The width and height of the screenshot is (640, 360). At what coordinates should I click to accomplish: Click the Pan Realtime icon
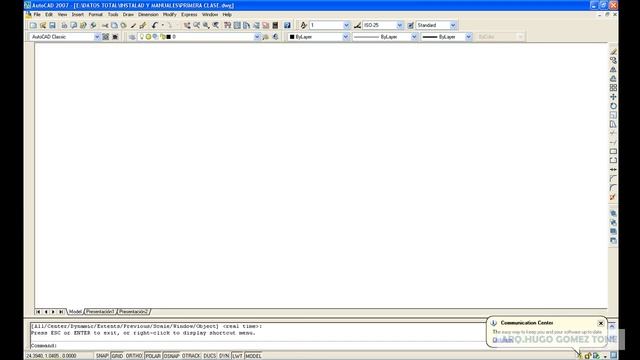click(x=187, y=25)
